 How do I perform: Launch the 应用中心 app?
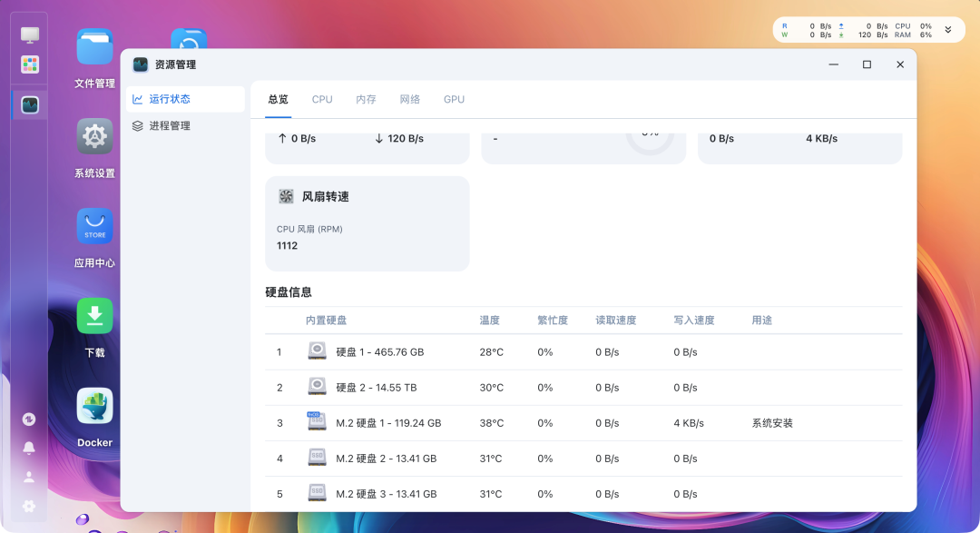tap(93, 225)
